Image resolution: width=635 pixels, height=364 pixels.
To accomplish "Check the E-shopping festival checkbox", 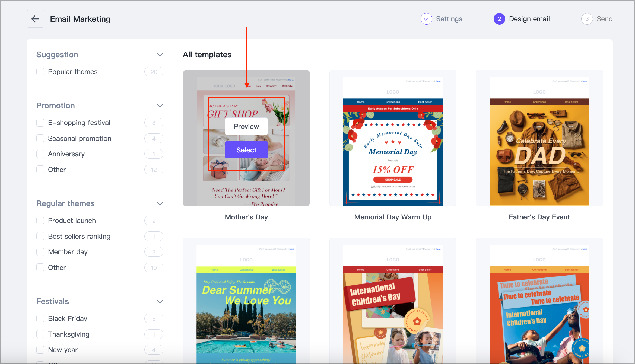I will (40, 123).
